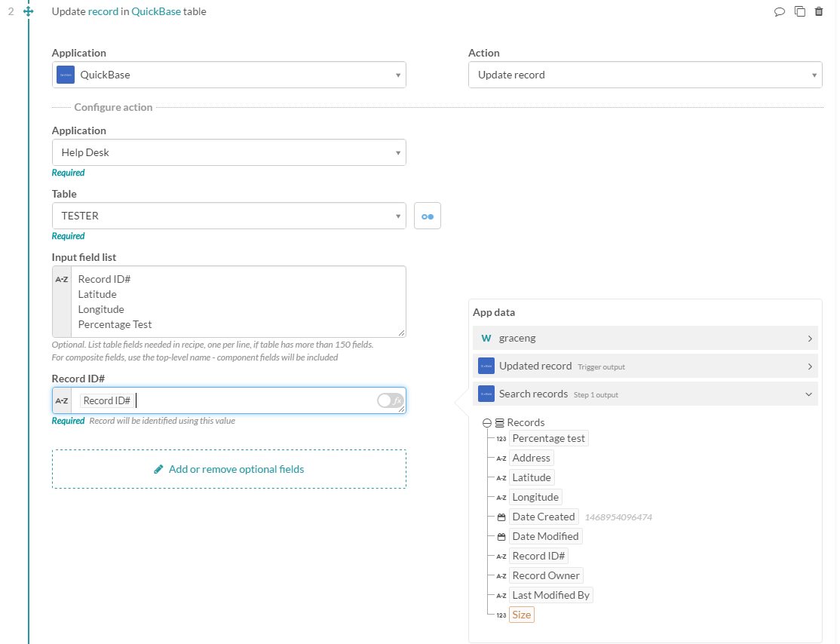Click calendar icon beside Date Modified
The width and height of the screenshot is (840, 644).
(x=501, y=536)
